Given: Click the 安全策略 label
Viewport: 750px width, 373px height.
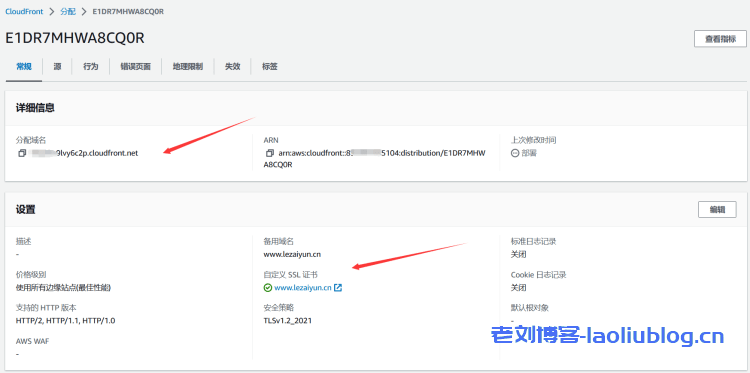Looking at the screenshot, I should click(x=278, y=307).
